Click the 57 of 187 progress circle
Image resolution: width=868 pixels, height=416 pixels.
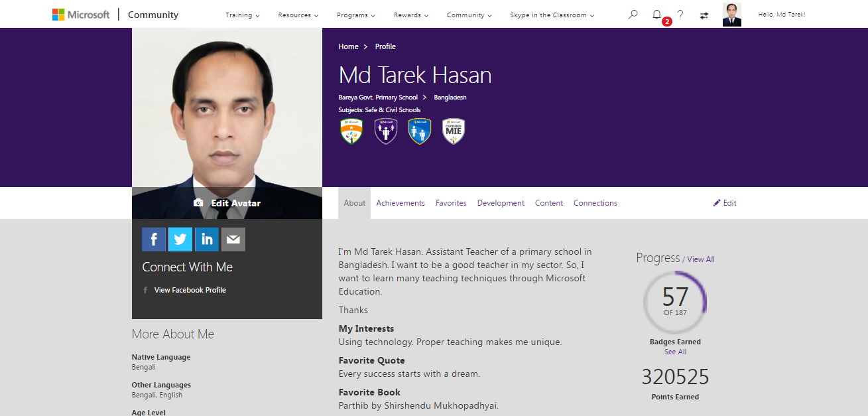675,302
